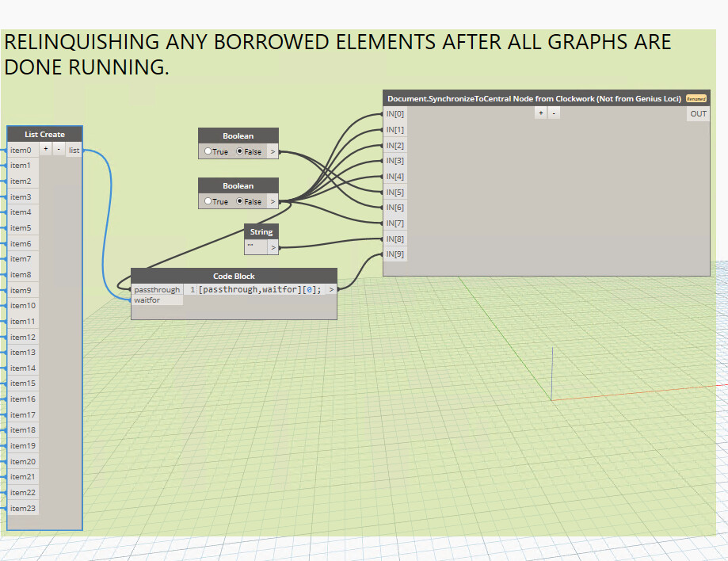Select the item10 input port

click(23, 306)
